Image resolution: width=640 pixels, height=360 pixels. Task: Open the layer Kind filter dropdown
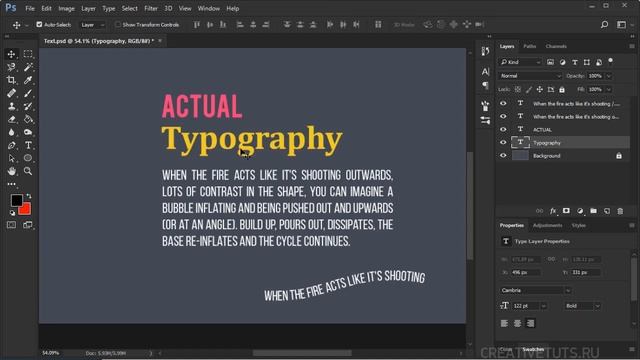(x=520, y=62)
